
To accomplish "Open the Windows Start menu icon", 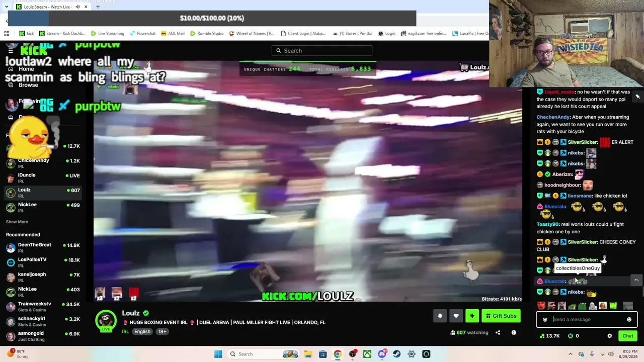I will click(218, 354).
